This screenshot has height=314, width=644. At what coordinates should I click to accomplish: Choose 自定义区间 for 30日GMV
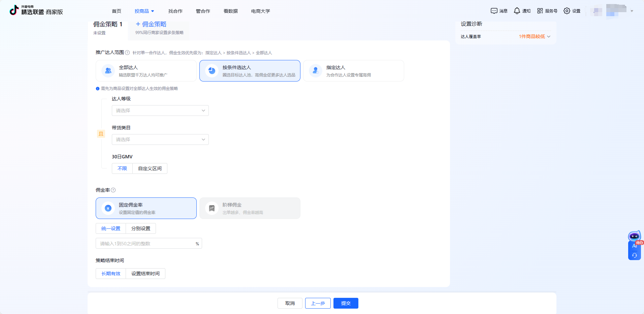pyautogui.click(x=150, y=168)
